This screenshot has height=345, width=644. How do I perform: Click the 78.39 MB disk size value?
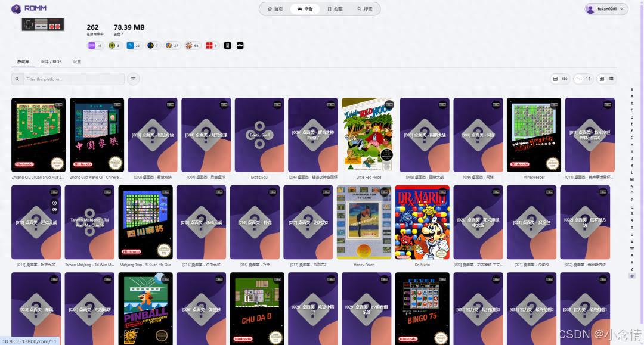[129, 27]
